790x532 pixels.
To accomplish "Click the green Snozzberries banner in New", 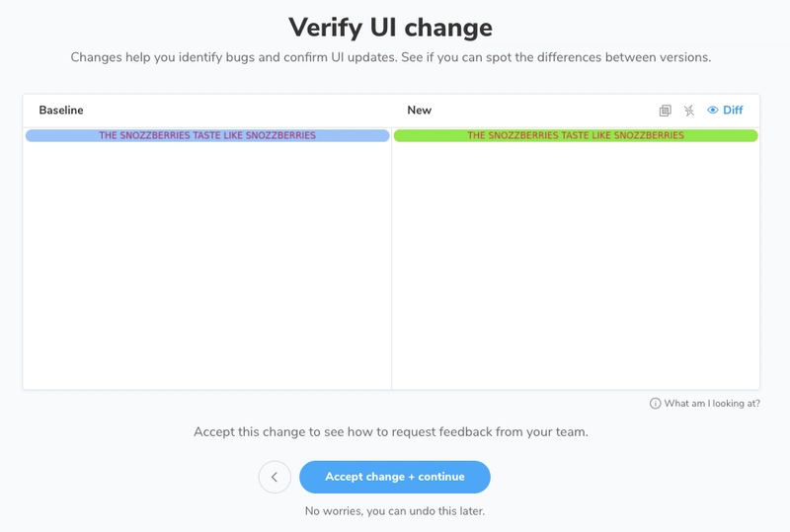I will (576, 135).
